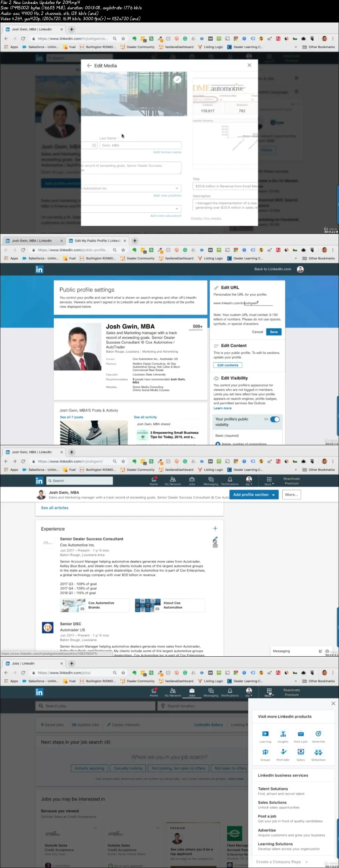Click settings gear in Messaging bar
Image resolution: width=339 pixels, height=868 pixels.
[x=327, y=651]
